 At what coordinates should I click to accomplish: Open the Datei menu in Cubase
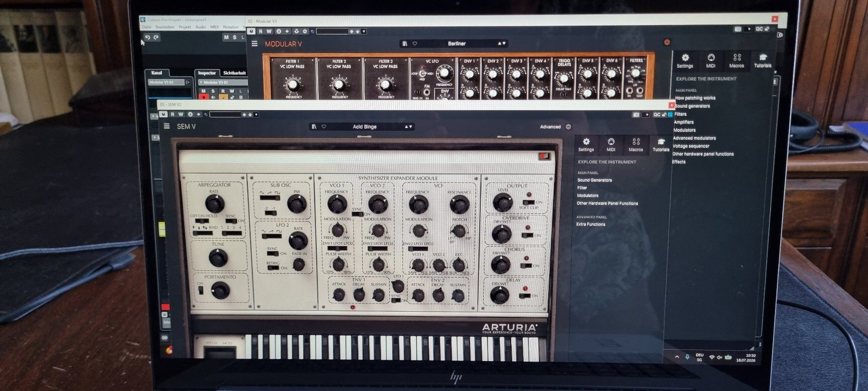pos(147,27)
